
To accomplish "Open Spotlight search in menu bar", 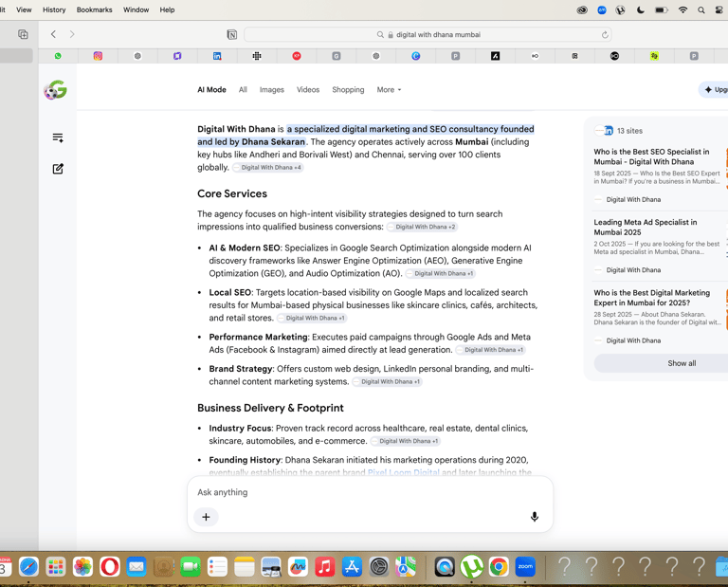I will (701, 9).
